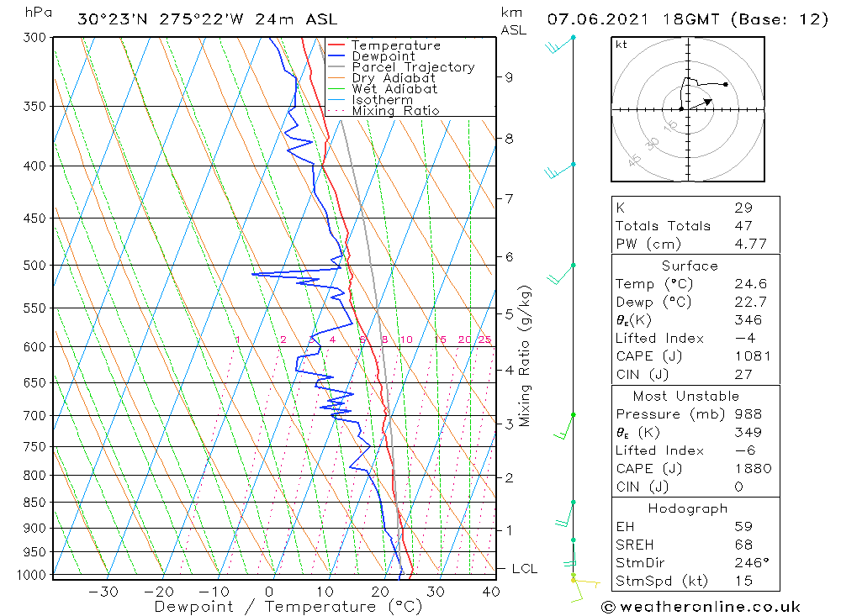Click the wind barb at 400 hPa level

coord(559,171)
